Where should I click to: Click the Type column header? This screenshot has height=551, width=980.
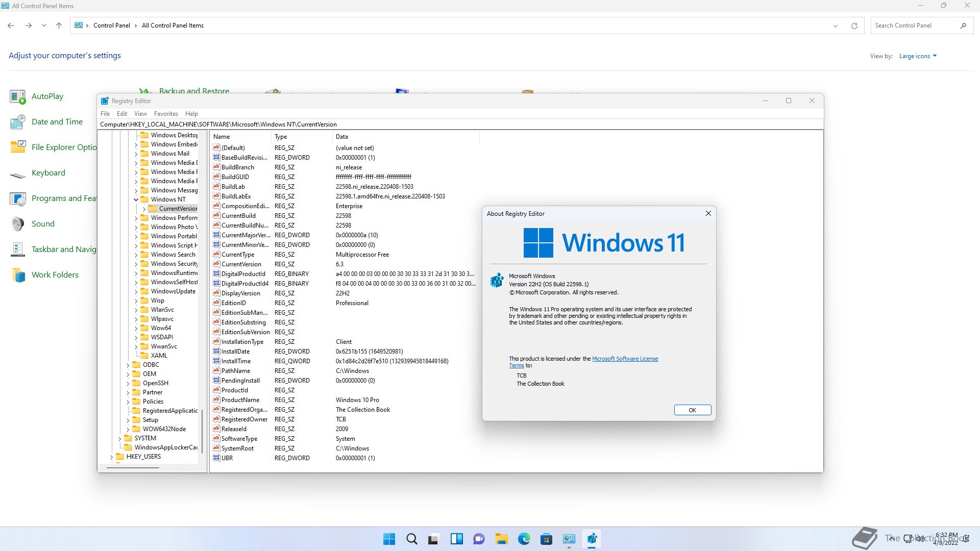point(302,137)
